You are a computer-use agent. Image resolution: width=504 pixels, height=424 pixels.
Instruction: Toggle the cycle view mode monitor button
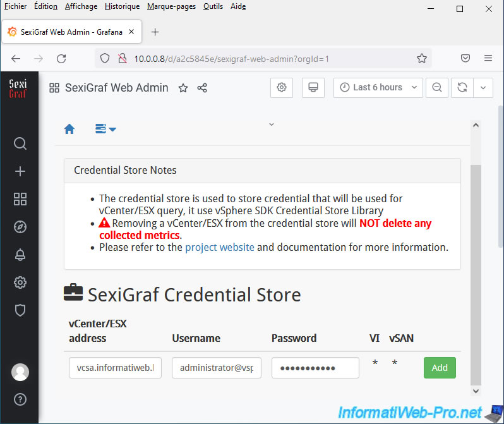[x=312, y=87]
